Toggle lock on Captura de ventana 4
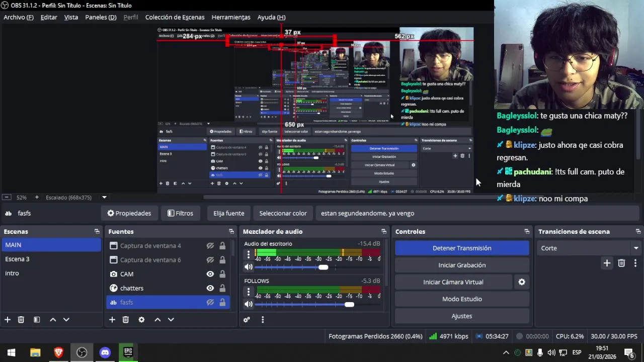The width and height of the screenshot is (644, 362). (222, 246)
